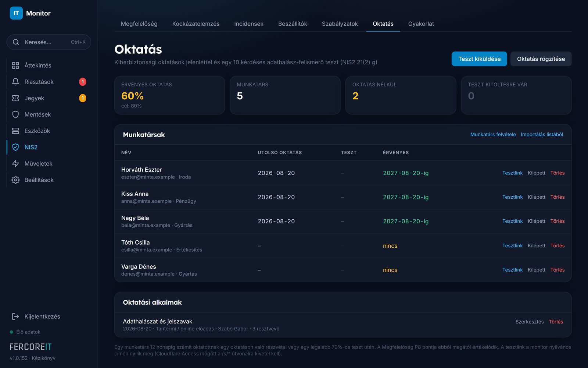Click the Beállítások gear icon
The height and width of the screenshot is (368, 588).
point(15,180)
